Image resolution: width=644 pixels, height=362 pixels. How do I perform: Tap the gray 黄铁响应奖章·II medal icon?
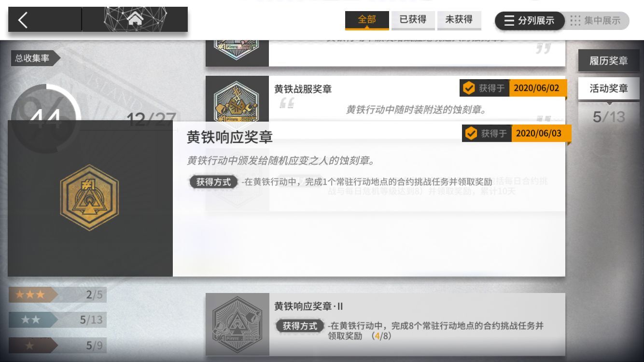tap(237, 324)
